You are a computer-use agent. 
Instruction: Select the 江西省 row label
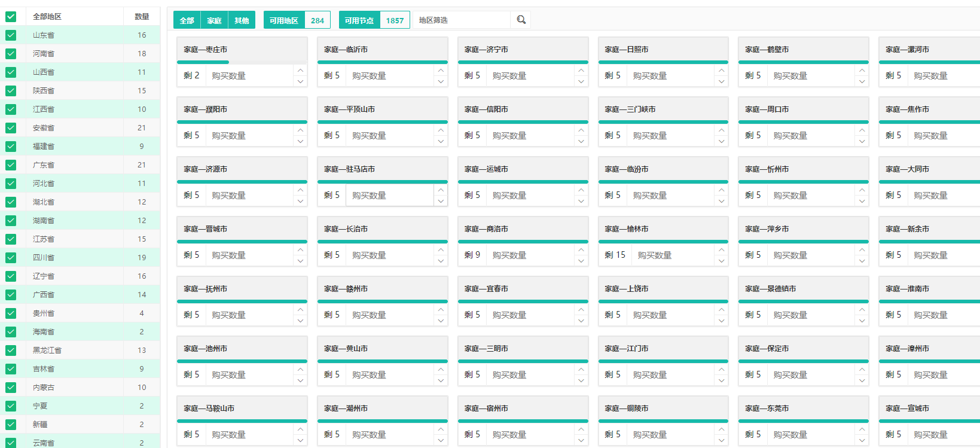pos(44,109)
